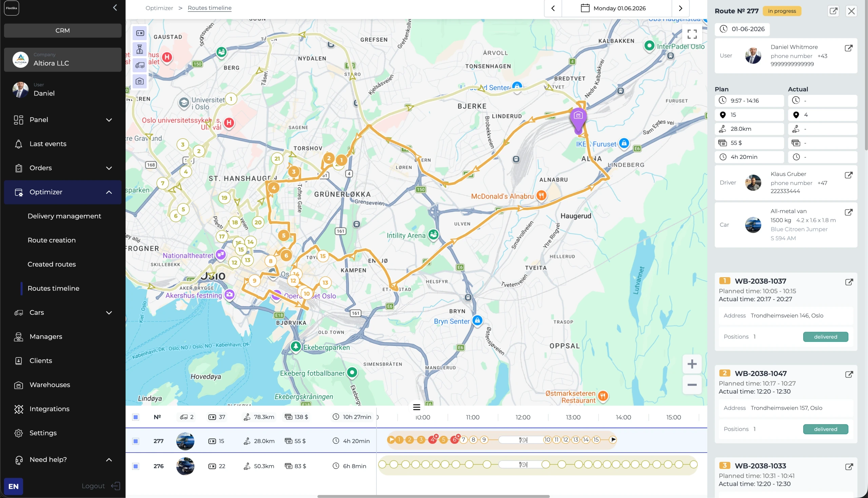Open order WB-2038-1033 external link icon
This screenshot has width=868, height=498.
pyautogui.click(x=849, y=467)
